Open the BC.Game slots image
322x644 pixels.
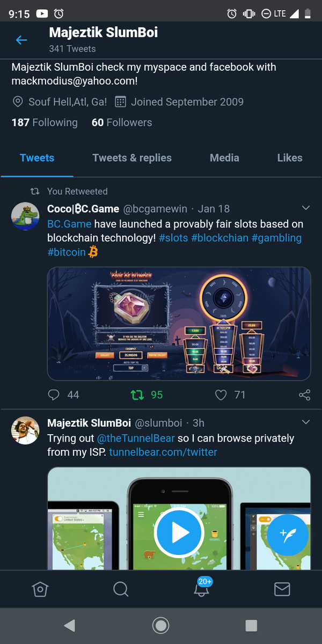click(179, 324)
